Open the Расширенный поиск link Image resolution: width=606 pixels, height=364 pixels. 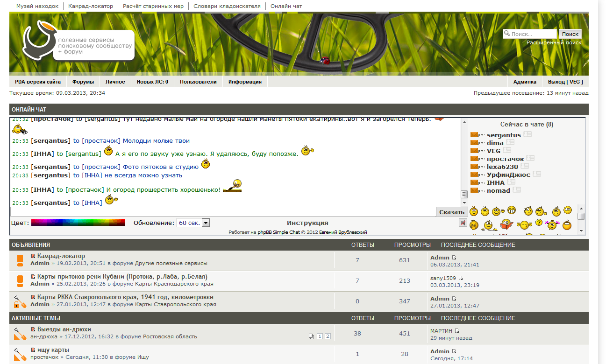(554, 42)
